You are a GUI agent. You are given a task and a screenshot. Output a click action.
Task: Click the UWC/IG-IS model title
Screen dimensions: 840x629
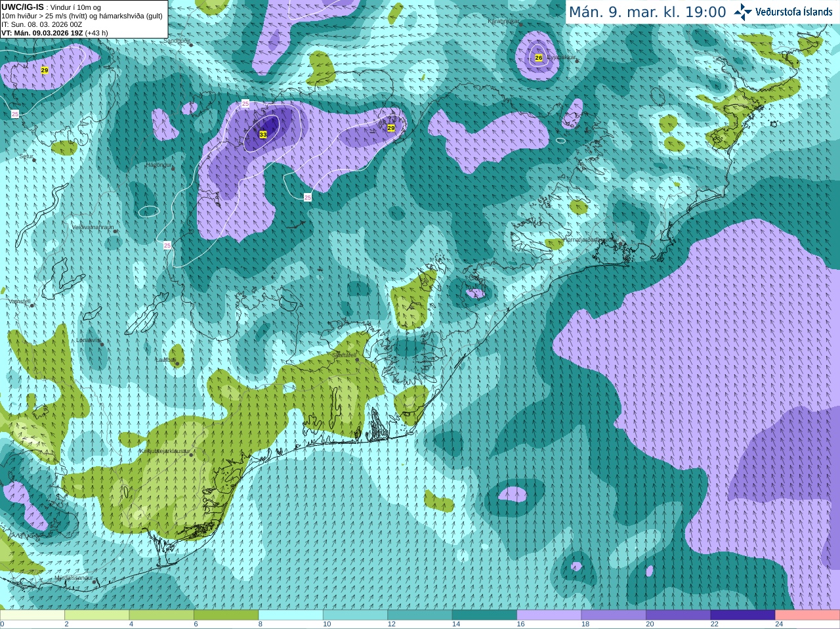23,7
